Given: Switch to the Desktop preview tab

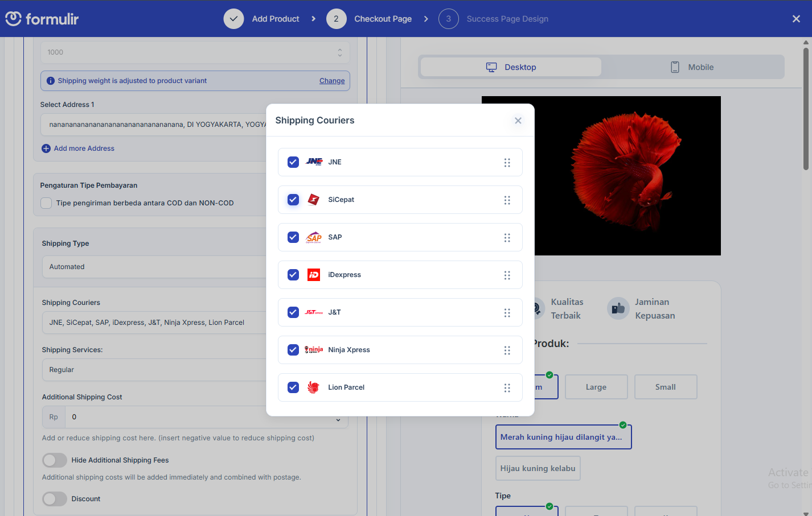Looking at the screenshot, I should tap(511, 67).
